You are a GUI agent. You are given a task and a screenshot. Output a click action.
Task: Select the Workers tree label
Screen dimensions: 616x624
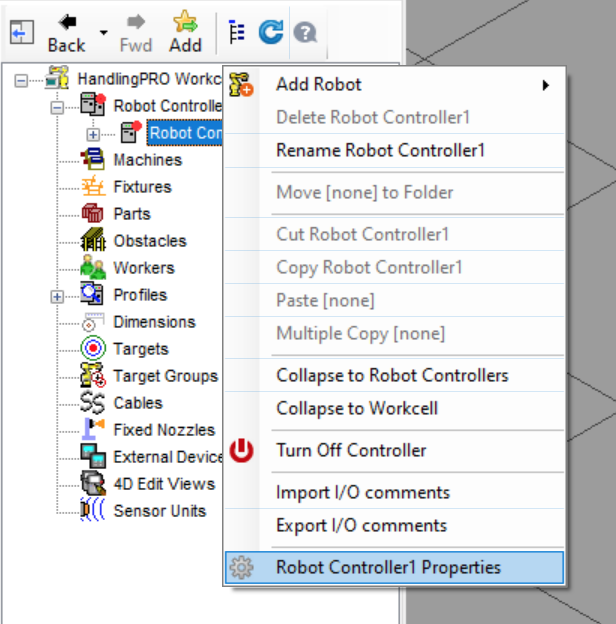144,268
